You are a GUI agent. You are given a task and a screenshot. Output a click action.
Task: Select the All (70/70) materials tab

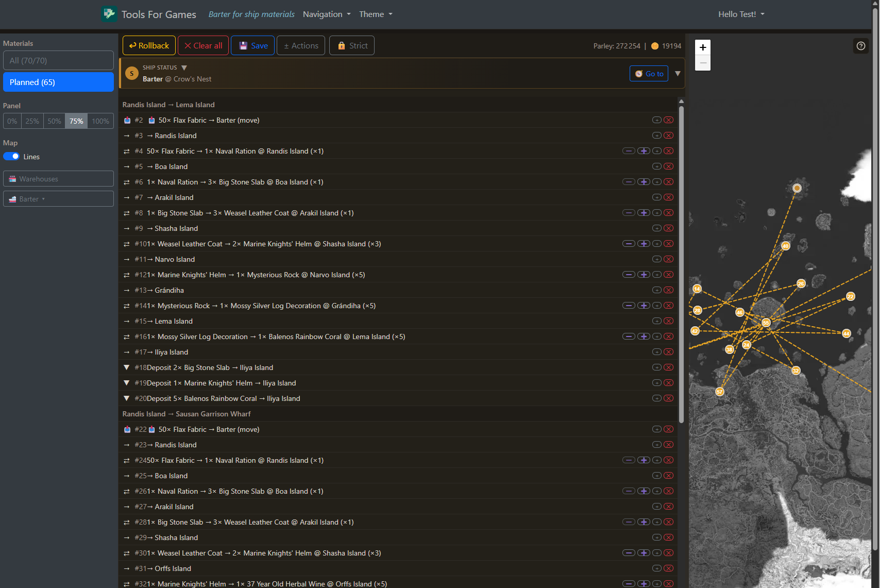pos(59,60)
